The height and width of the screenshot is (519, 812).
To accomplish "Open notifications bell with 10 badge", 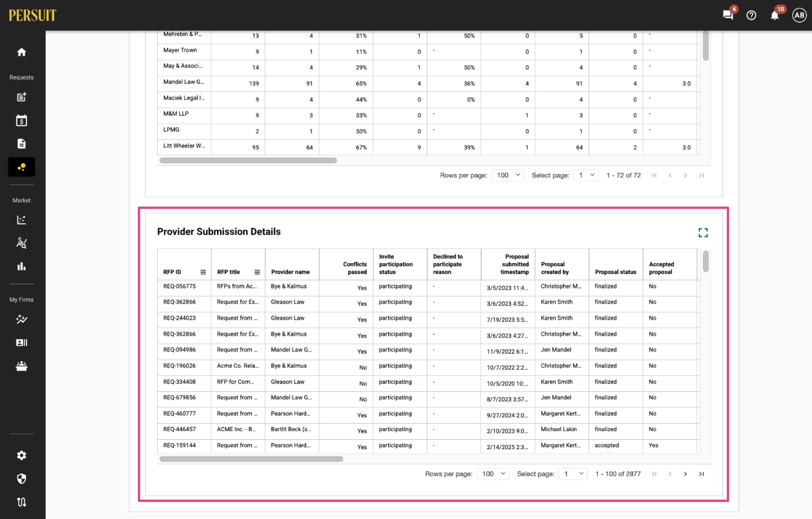I will pyautogui.click(x=776, y=14).
